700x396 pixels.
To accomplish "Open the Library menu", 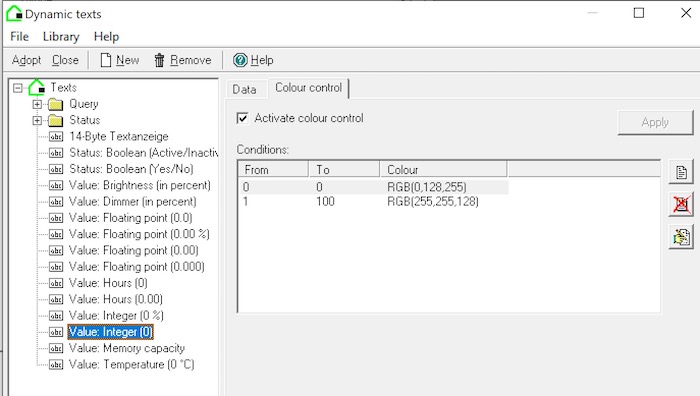I will point(61,37).
